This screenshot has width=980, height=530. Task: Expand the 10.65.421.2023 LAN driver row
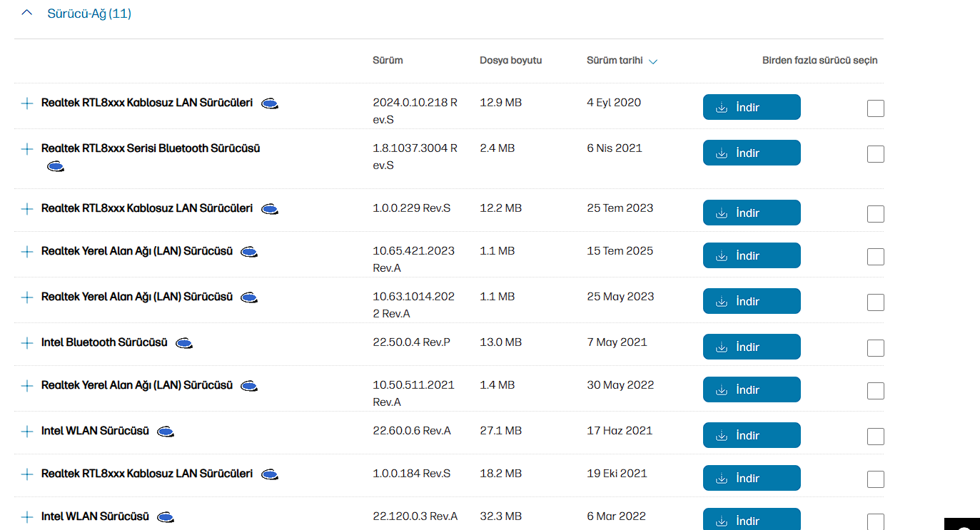tap(27, 252)
